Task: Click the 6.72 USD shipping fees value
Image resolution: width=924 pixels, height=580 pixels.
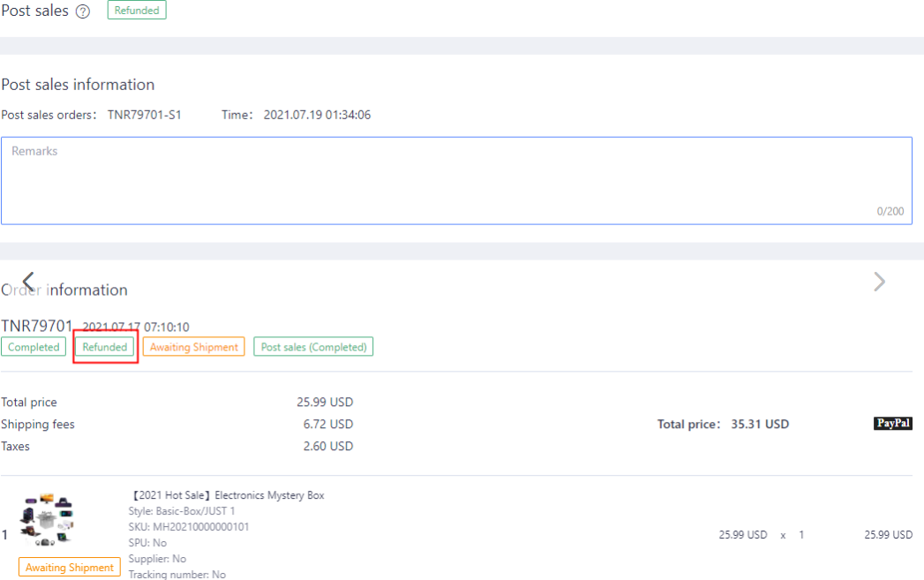Action: tap(327, 425)
